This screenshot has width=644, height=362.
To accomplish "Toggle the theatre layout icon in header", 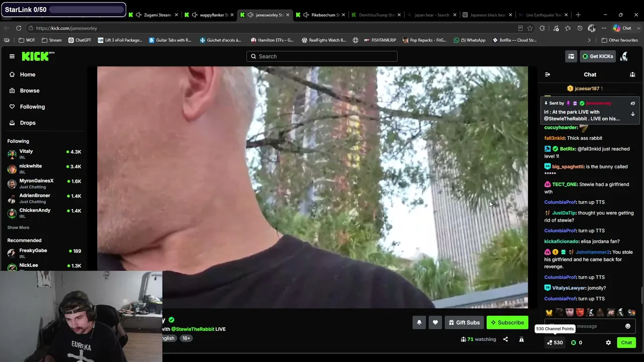I will tap(571, 56).
